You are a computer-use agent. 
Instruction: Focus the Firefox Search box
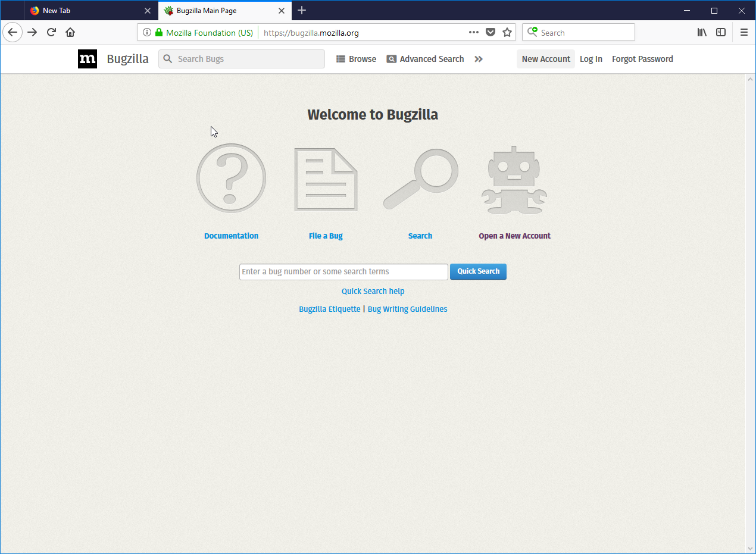coord(579,33)
